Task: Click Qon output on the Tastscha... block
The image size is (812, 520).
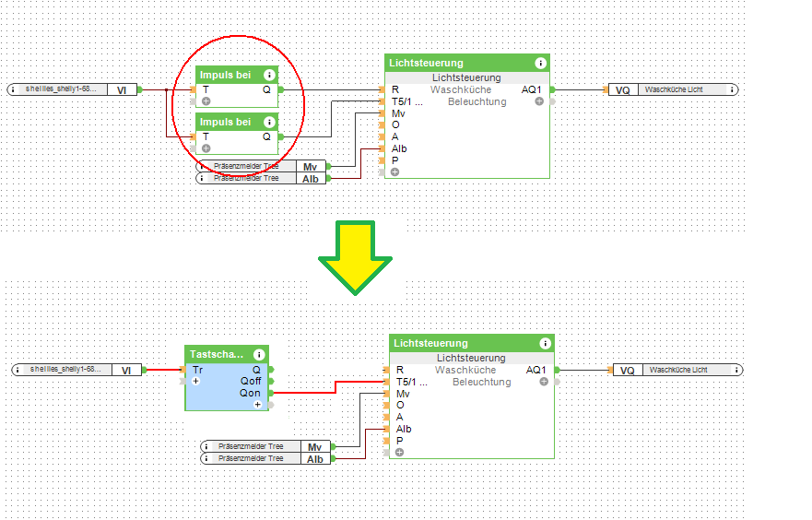Action: click(250, 393)
